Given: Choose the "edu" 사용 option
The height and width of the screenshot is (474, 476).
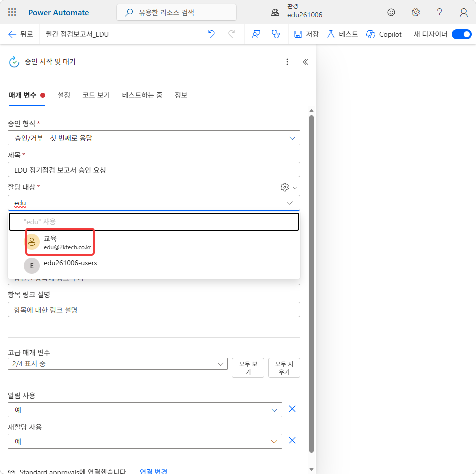Looking at the screenshot, I should [x=154, y=222].
